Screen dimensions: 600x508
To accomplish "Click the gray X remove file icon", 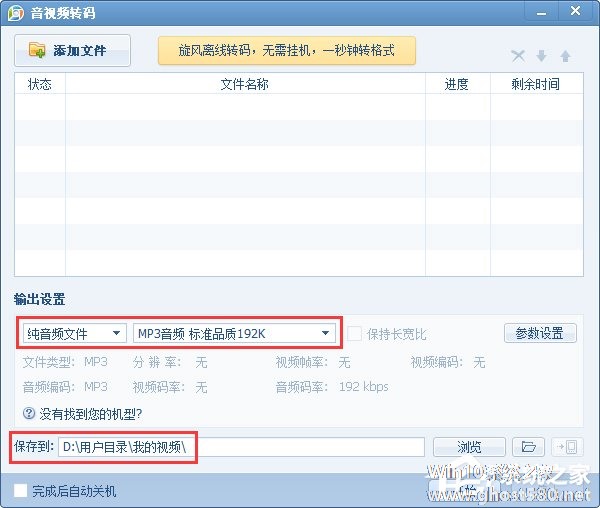I will (518, 56).
